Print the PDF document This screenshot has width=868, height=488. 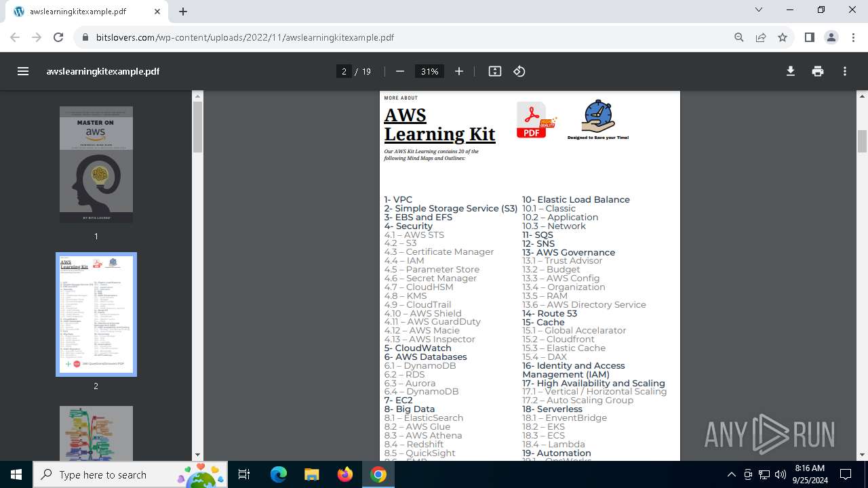tap(818, 71)
